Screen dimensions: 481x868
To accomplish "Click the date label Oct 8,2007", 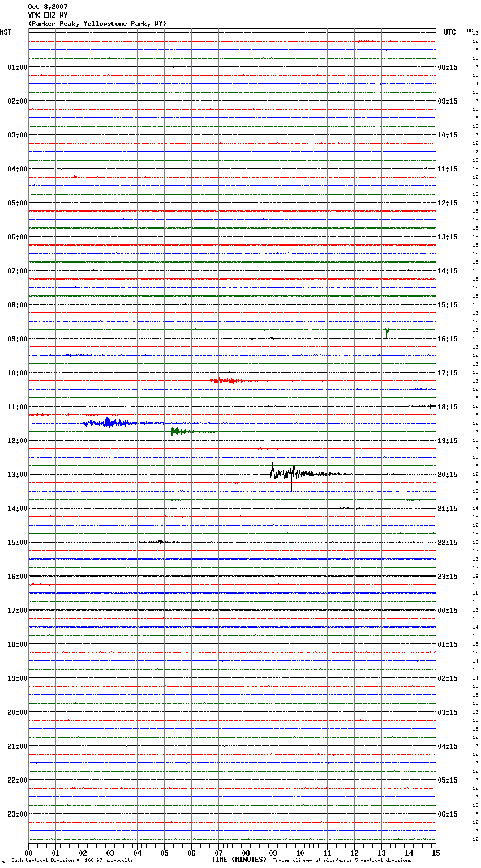I will point(48,7).
